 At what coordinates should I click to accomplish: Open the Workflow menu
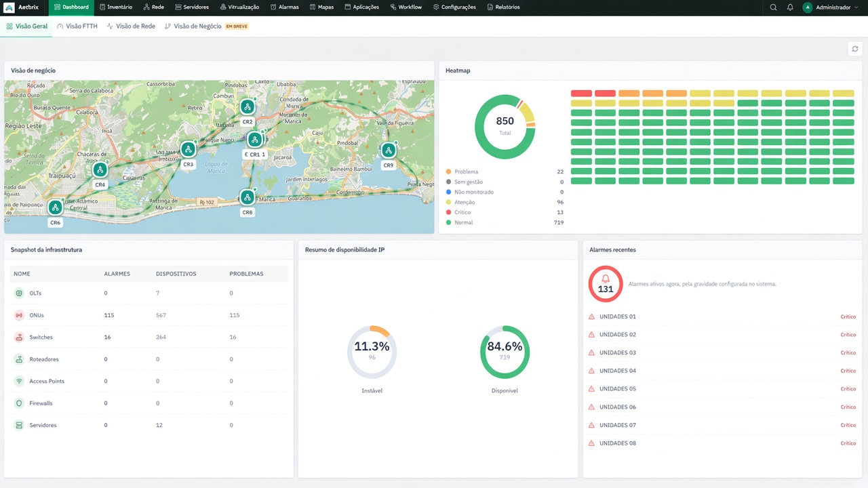click(x=407, y=7)
